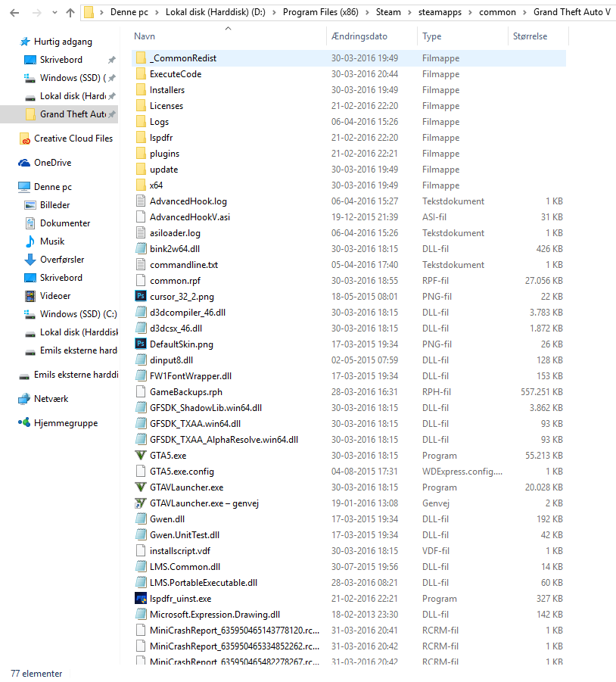Image resolution: width=616 pixels, height=682 pixels.
Task: Select cursor_32_2.png Photoshop icon
Action: pos(141,296)
